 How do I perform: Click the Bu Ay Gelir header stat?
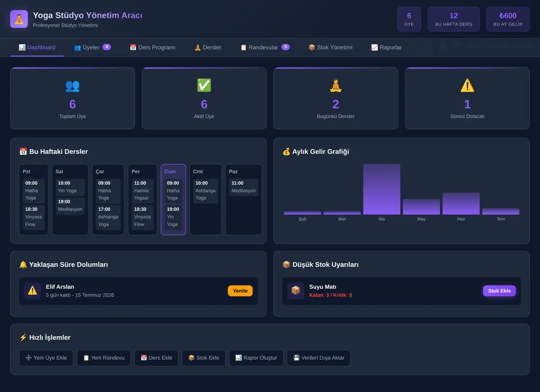508,19
